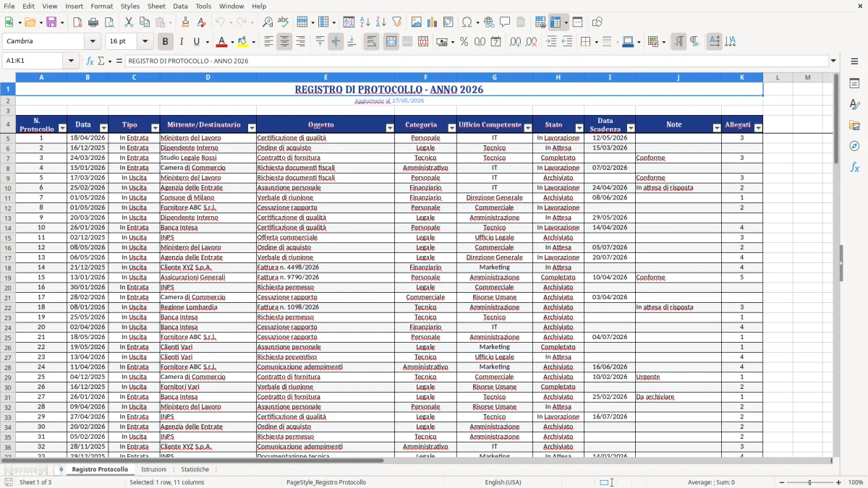Image resolution: width=868 pixels, height=488 pixels.
Task: Click the formula input line
Action: click(476, 61)
